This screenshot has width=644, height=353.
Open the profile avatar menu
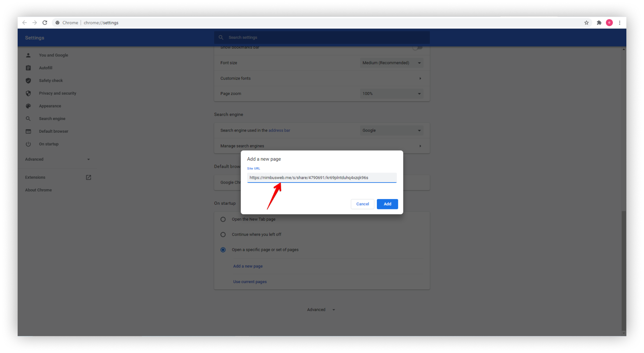tap(609, 23)
